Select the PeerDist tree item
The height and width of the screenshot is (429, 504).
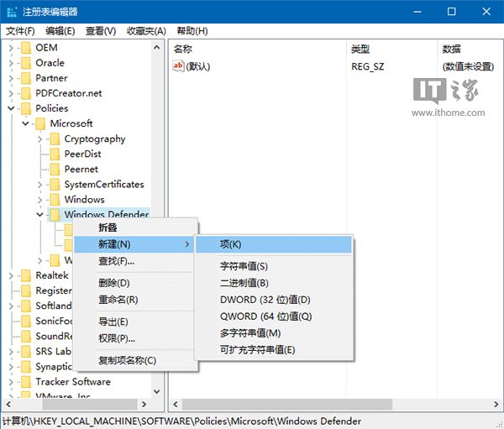pos(83,154)
